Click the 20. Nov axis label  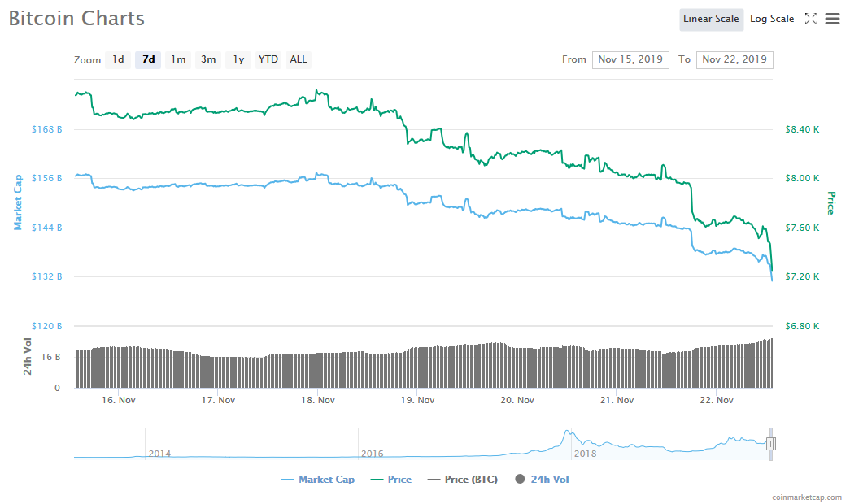coord(517,400)
